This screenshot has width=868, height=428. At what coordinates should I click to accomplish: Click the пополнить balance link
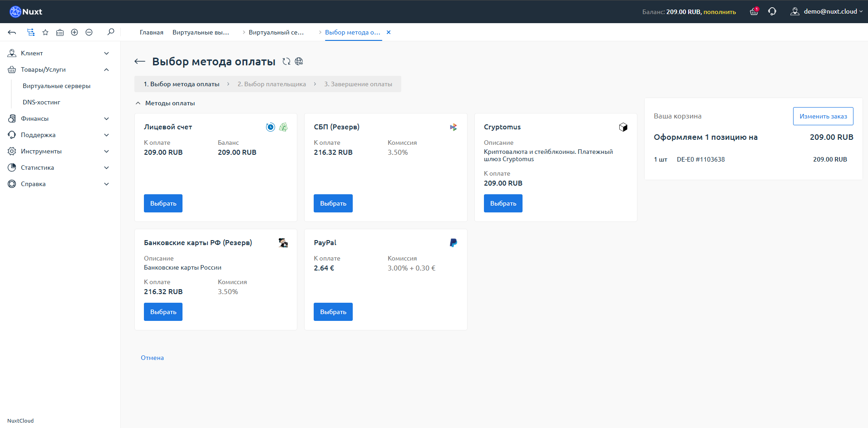(719, 11)
